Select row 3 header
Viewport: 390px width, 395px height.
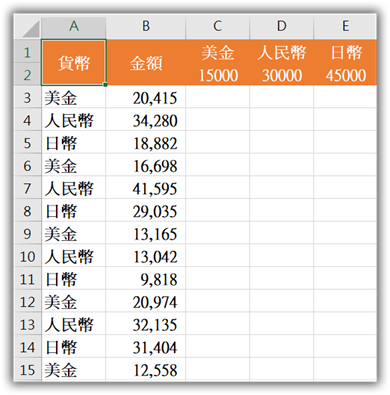pyautogui.click(x=28, y=97)
